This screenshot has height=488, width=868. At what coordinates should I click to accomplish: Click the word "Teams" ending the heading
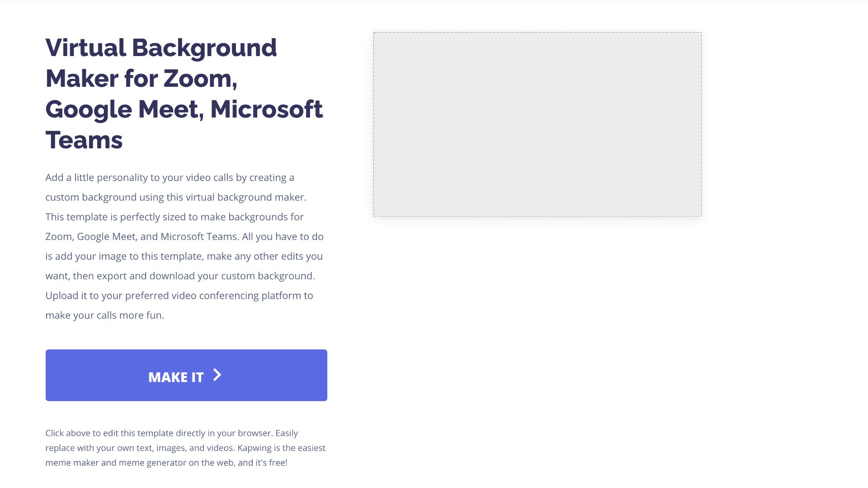84,140
